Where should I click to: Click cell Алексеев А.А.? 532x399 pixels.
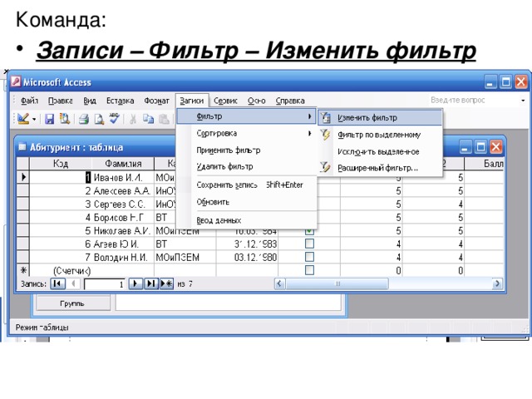coord(122,191)
